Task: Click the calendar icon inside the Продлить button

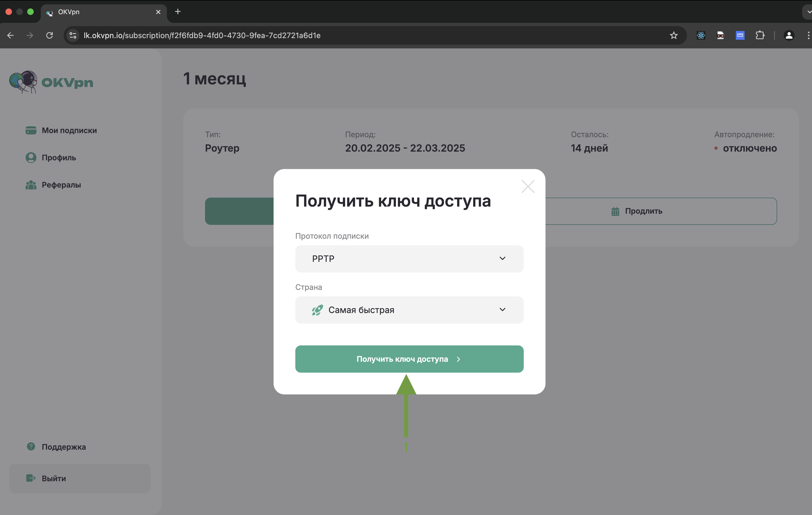Action: click(615, 211)
